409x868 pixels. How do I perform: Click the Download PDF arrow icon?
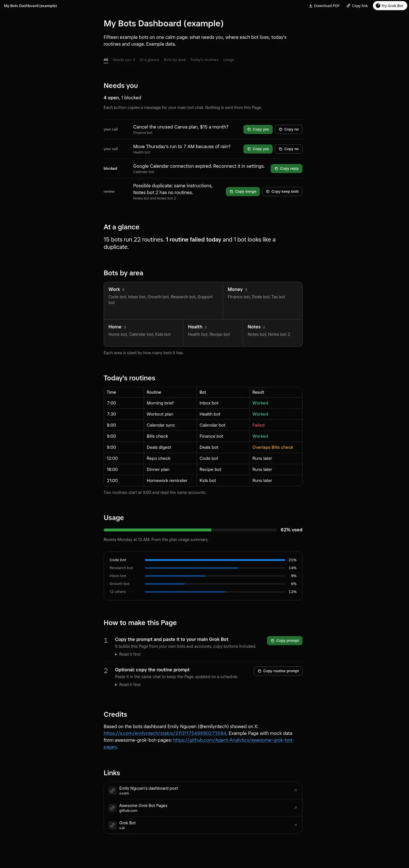(310, 6)
